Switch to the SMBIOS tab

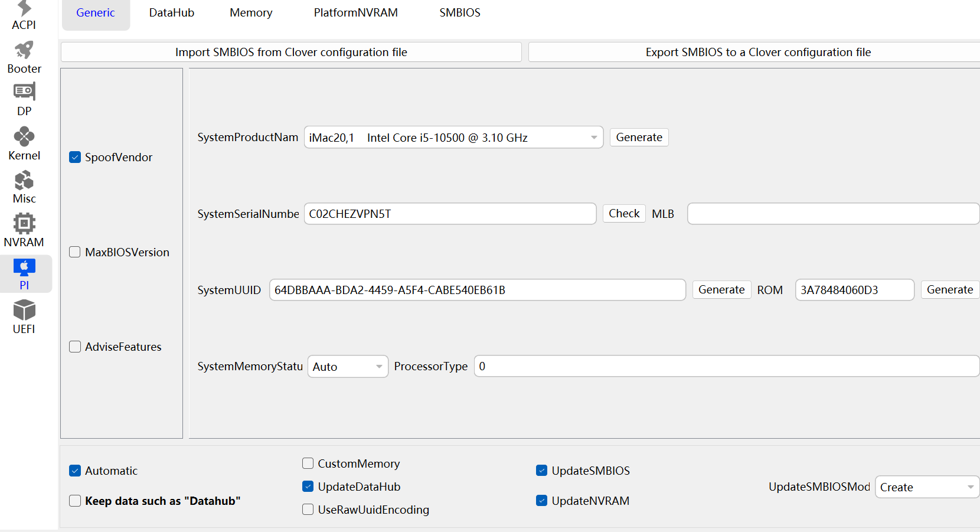click(460, 13)
